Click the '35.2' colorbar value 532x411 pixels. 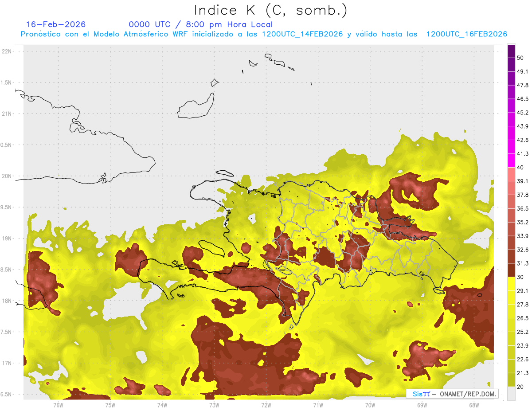(x=523, y=222)
